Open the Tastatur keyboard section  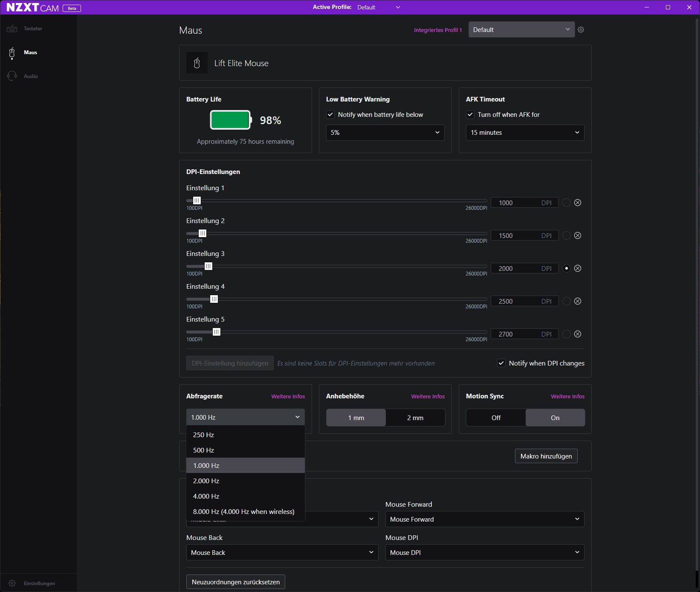coord(25,29)
